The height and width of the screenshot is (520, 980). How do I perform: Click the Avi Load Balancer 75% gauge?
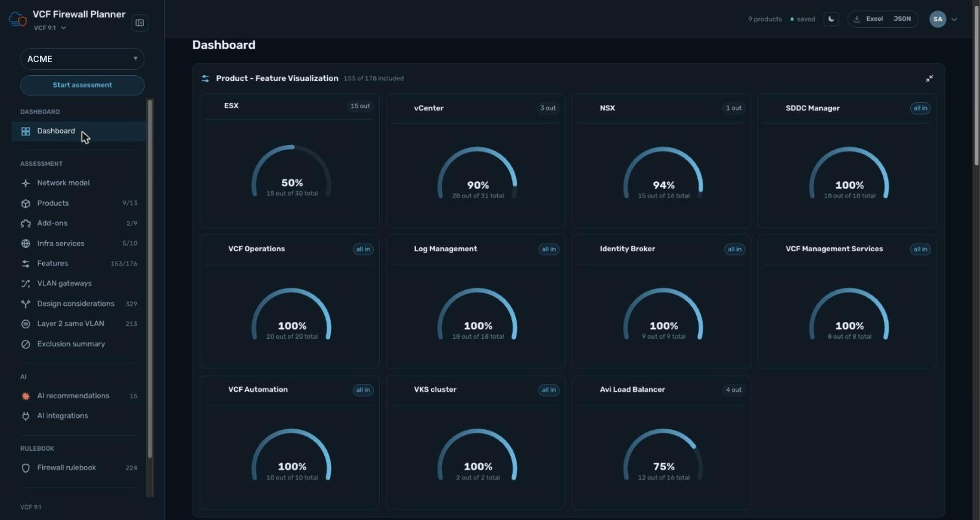tap(663, 455)
